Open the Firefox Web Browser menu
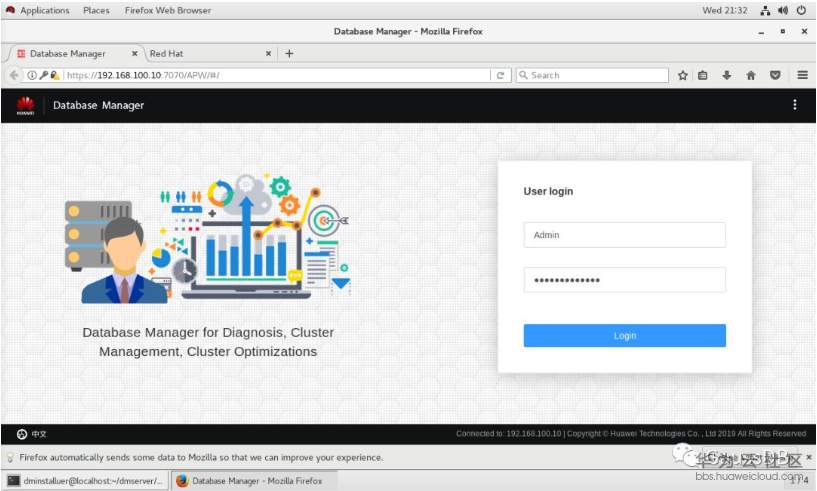This screenshot has width=817, height=491. pyautogui.click(x=168, y=10)
